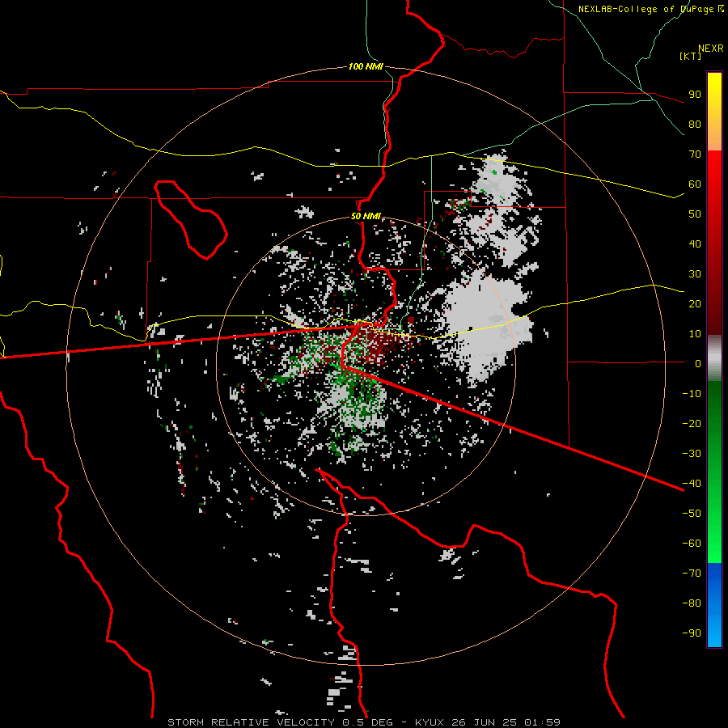
Task: Click the -60 value on velocity scale
Action: click(x=692, y=544)
